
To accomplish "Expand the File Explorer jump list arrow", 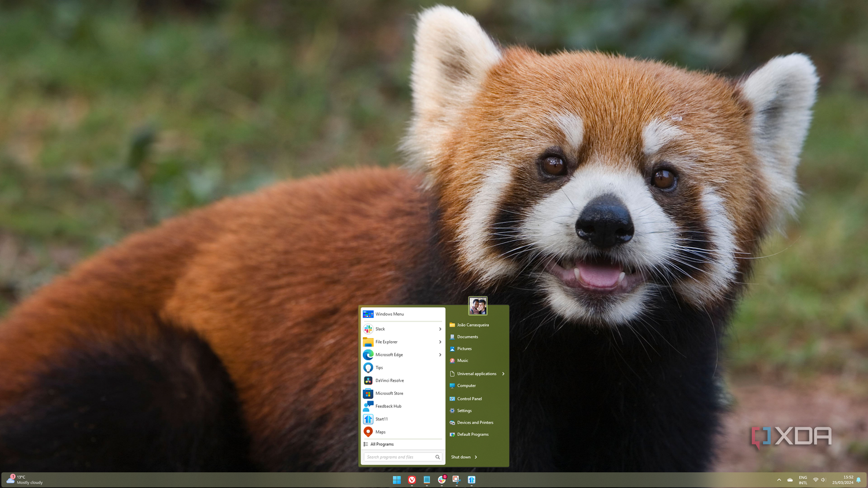I will 440,342.
